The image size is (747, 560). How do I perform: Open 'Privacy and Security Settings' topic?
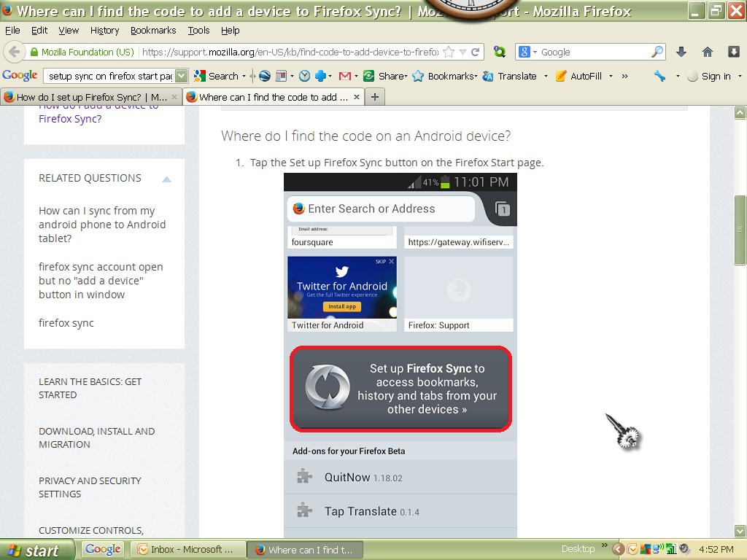90,487
